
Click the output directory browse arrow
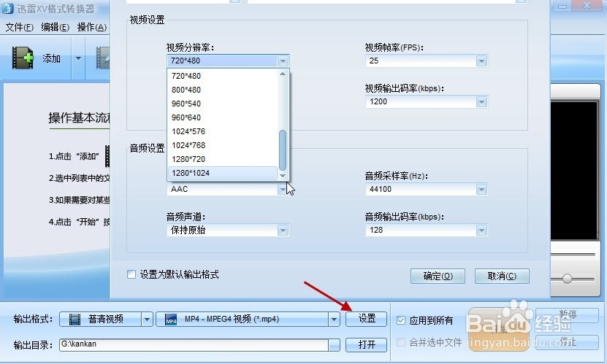click(x=334, y=345)
